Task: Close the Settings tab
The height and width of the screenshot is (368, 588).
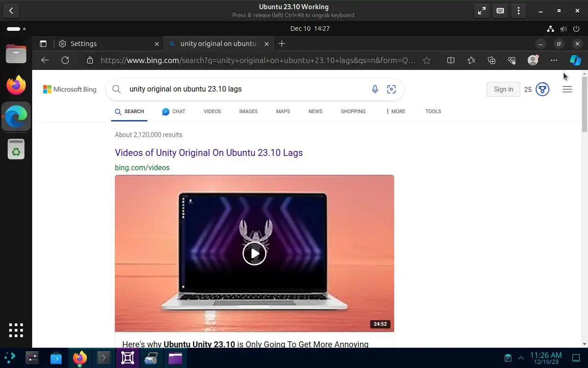Action: click(x=157, y=44)
